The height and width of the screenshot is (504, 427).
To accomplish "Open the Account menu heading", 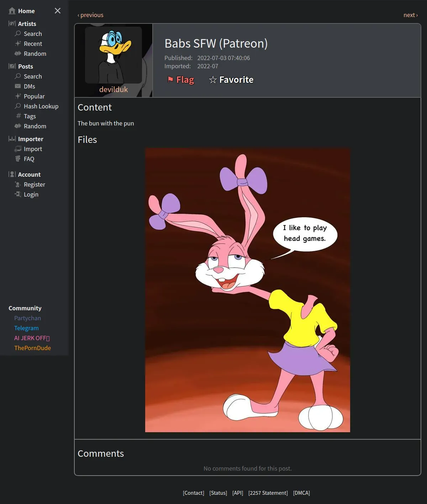I will click(29, 175).
